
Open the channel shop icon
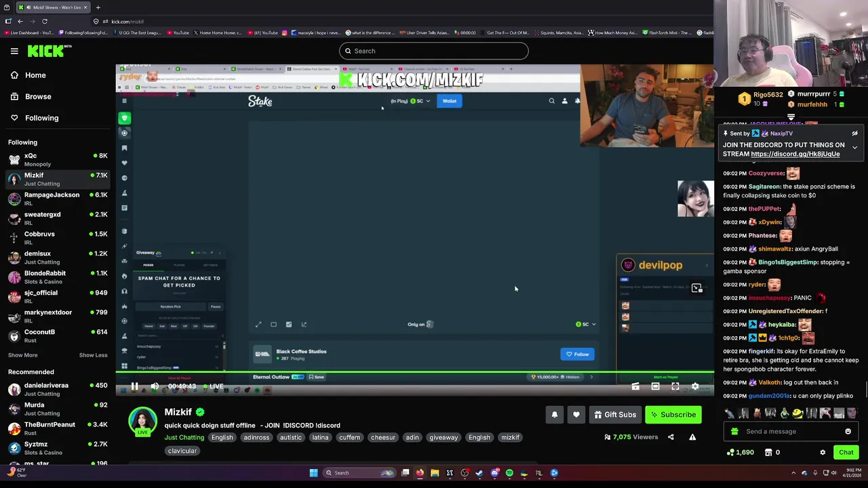(768, 453)
